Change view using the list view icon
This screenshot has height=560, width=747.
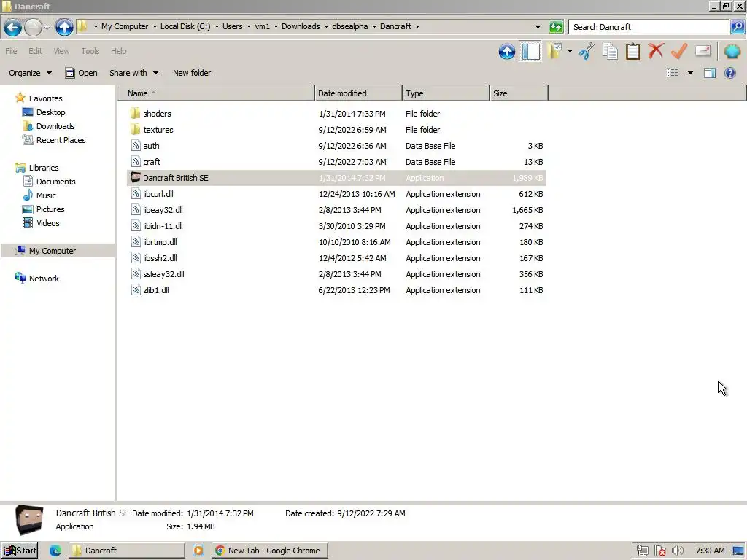coord(672,73)
